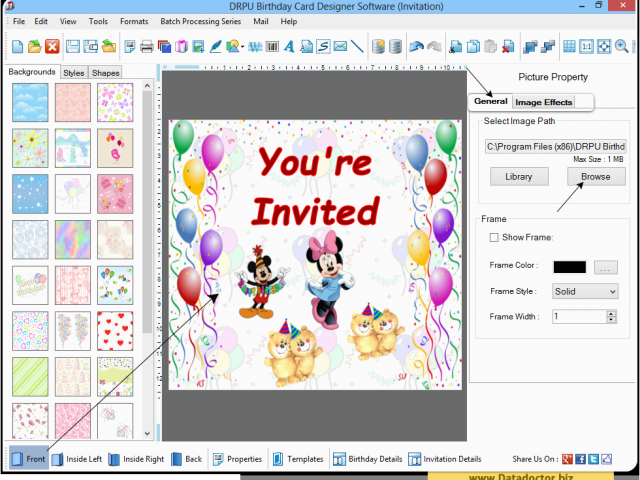Viewport: 640px width, 480px height.
Task: Click the barcode tool icon
Action: click(272, 47)
